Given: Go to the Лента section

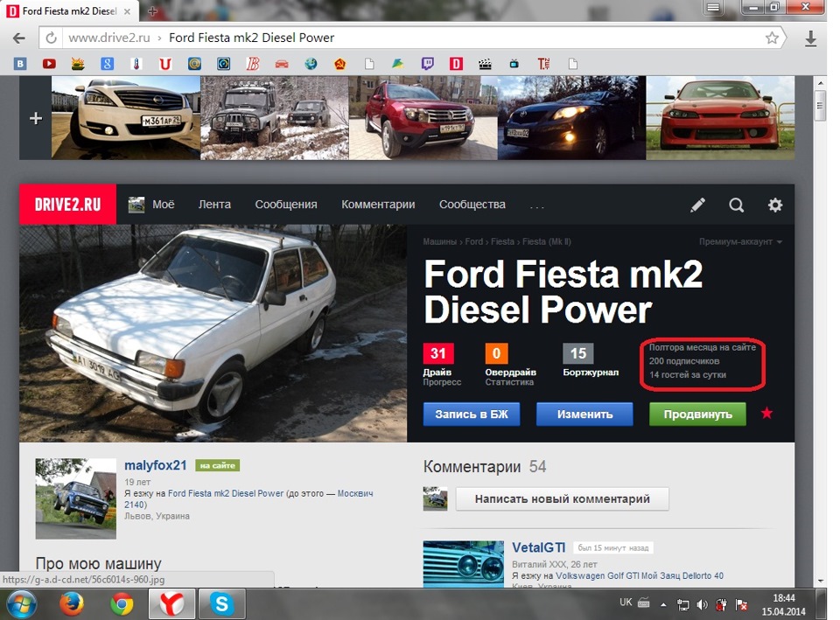Looking at the screenshot, I should 214,205.
